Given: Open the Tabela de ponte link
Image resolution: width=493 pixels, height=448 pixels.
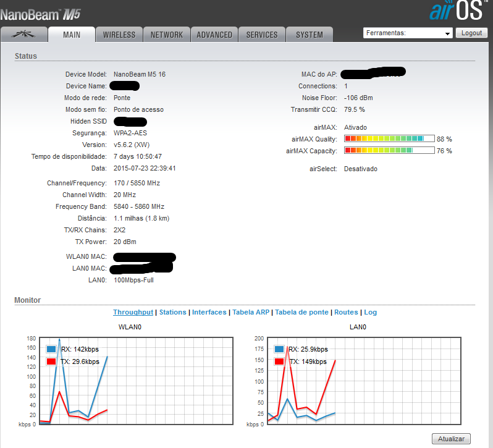Looking at the screenshot, I should (x=301, y=312).
